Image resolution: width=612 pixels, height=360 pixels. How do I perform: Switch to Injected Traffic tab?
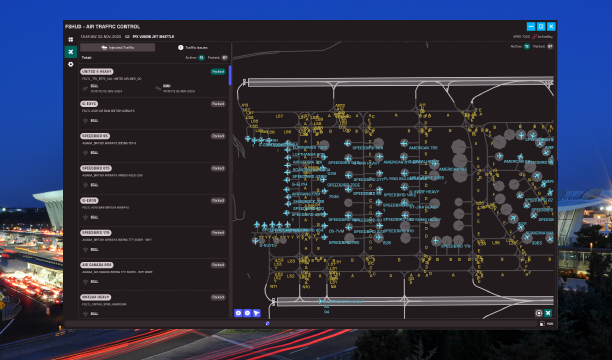point(117,47)
